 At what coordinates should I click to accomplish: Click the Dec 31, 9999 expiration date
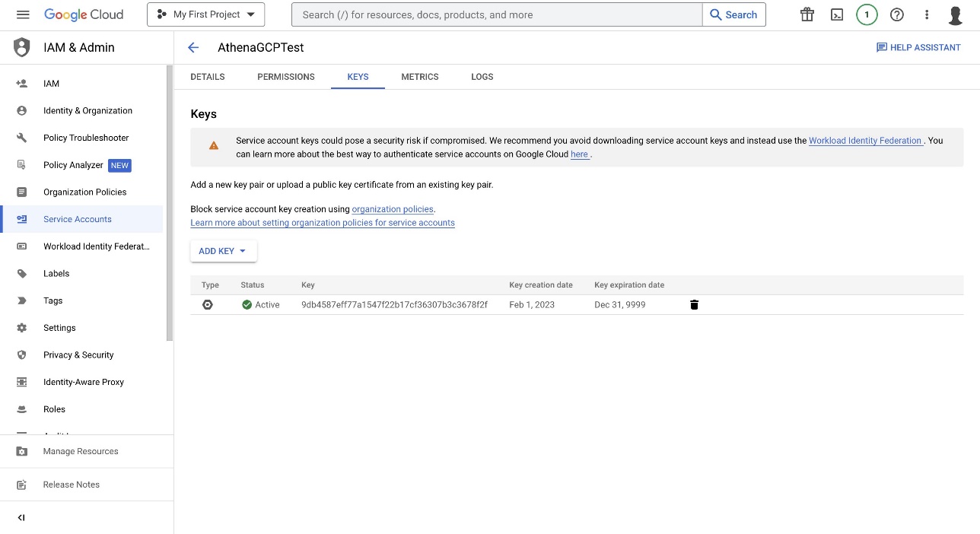tap(620, 304)
